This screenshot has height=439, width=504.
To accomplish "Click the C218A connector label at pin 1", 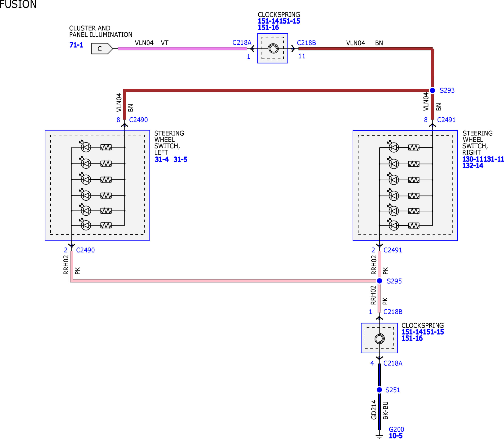I will click(x=242, y=43).
